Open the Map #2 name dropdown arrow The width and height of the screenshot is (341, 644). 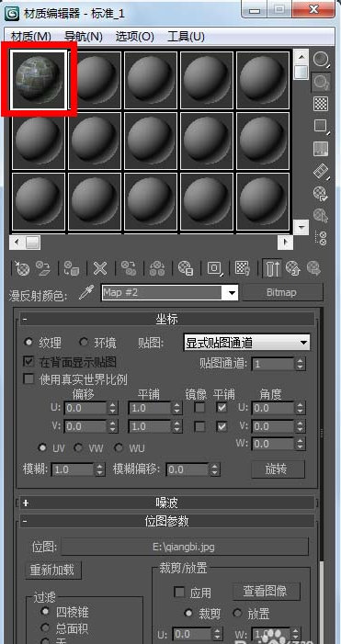pyautogui.click(x=233, y=293)
